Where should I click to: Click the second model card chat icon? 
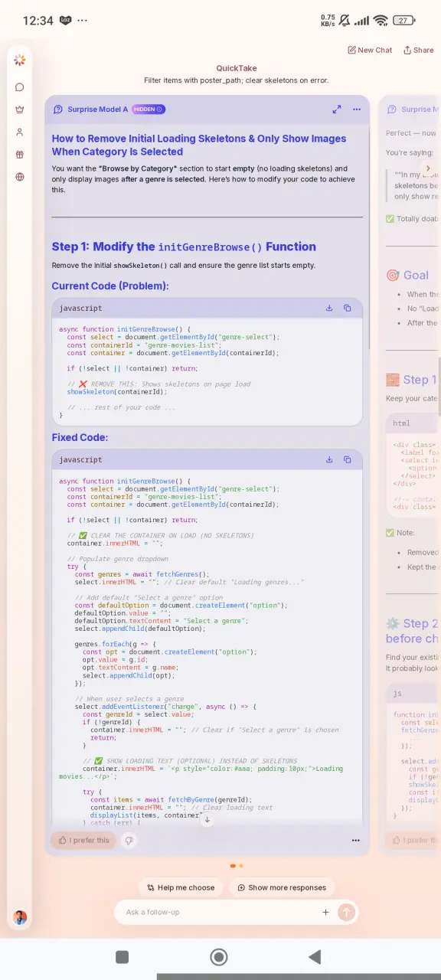pyautogui.click(x=392, y=109)
